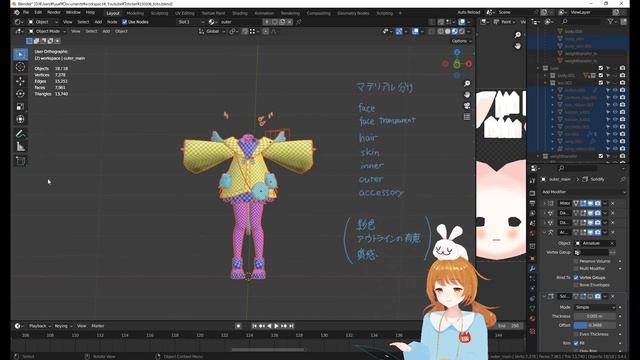Select the Move tool
The width and height of the screenshot is (640, 360).
click(20, 81)
